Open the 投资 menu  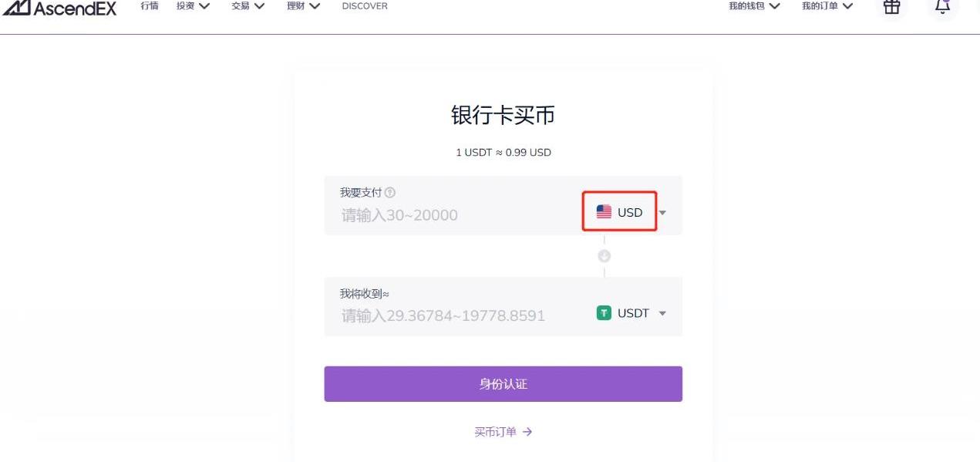click(x=194, y=6)
